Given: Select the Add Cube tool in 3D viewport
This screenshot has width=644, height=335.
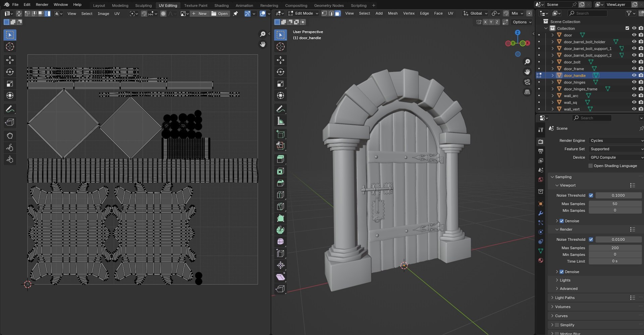Looking at the screenshot, I should [280, 134].
